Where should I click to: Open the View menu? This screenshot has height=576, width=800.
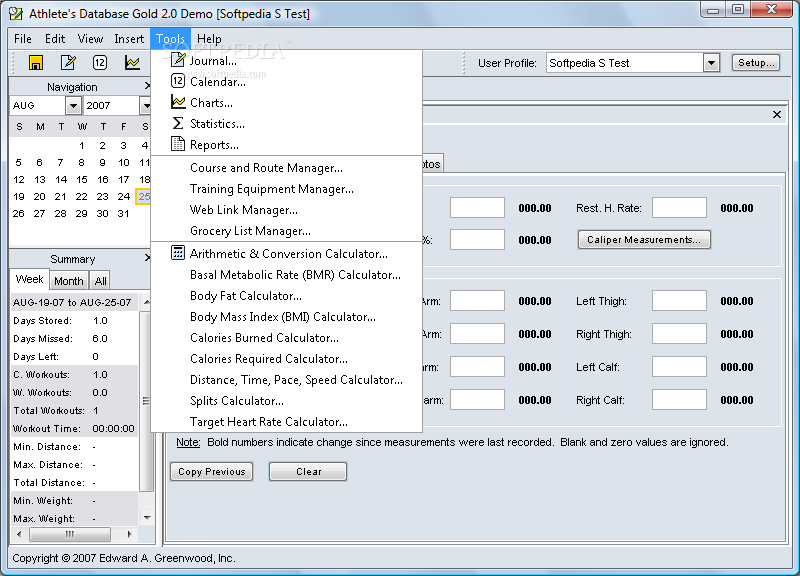(x=90, y=39)
